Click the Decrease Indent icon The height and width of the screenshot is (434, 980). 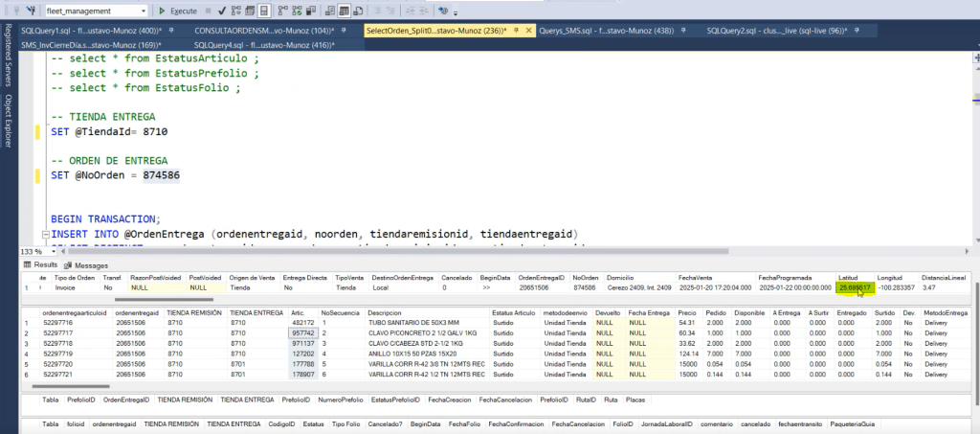click(x=410, y=11)
